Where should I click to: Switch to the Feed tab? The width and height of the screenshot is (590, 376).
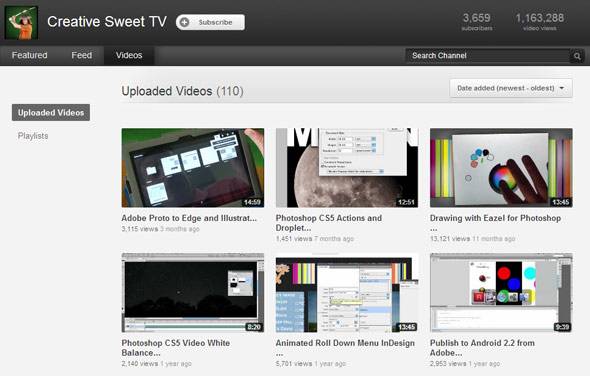pos(82,55)
